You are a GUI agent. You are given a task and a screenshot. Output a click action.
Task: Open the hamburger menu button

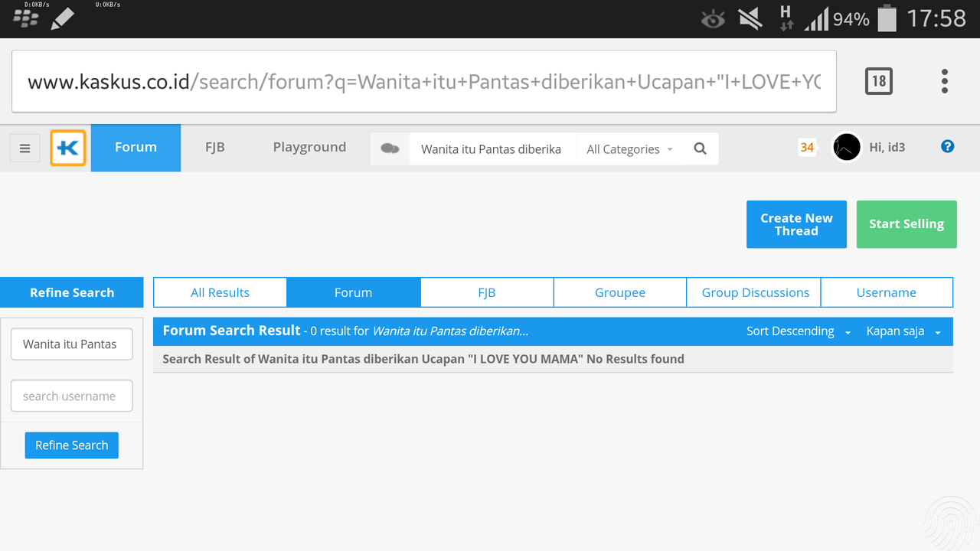pyautogui.click(x=24, y=148)
